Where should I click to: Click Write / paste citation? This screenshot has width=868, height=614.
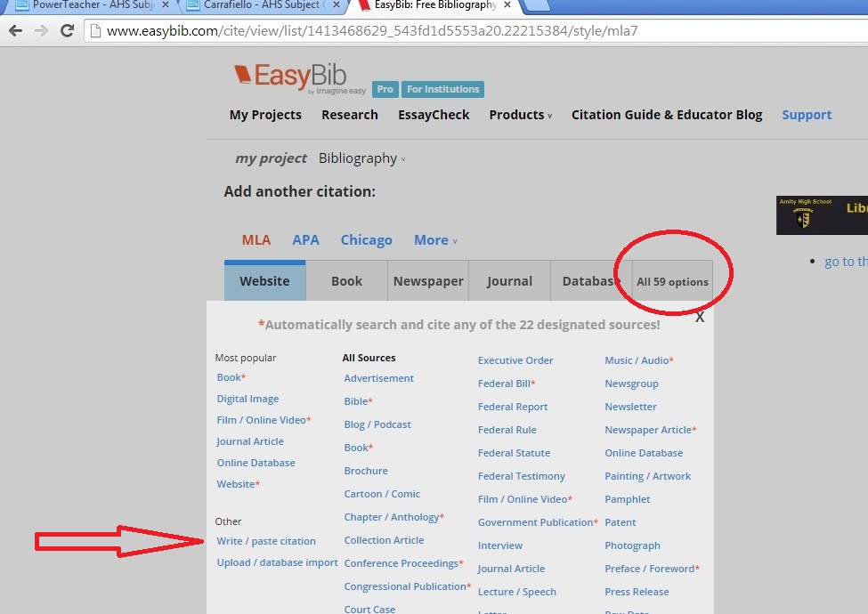(266, 541)
